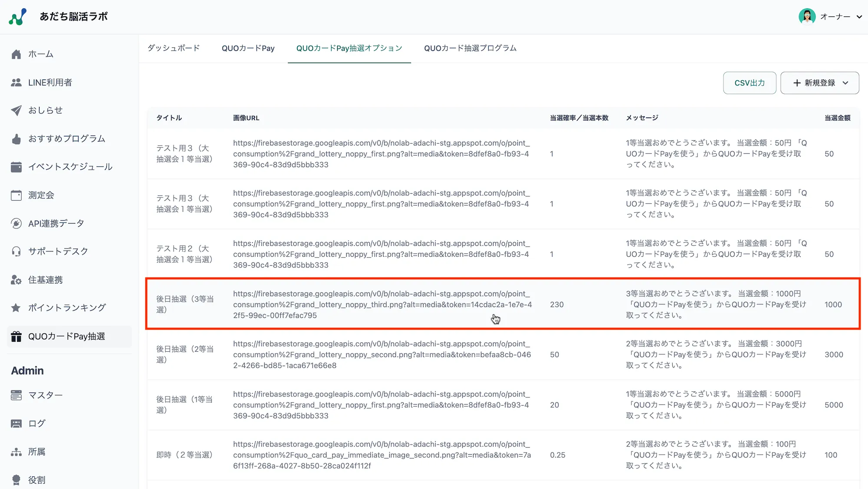Click the おしらせ paper plane icon

click(16, 110)
